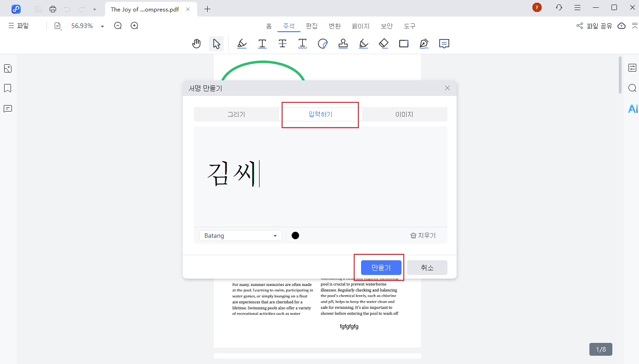Screen dimensions: 639x364
Task: Open the Stamp annotation tool
Action: (x=343, y=44)
